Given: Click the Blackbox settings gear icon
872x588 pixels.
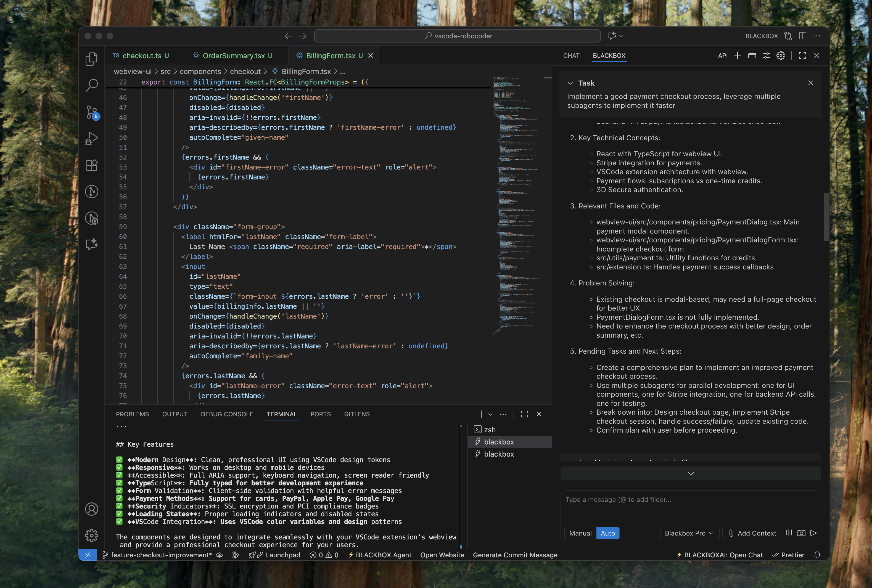Looking at the screenshot, I should 781,55.
